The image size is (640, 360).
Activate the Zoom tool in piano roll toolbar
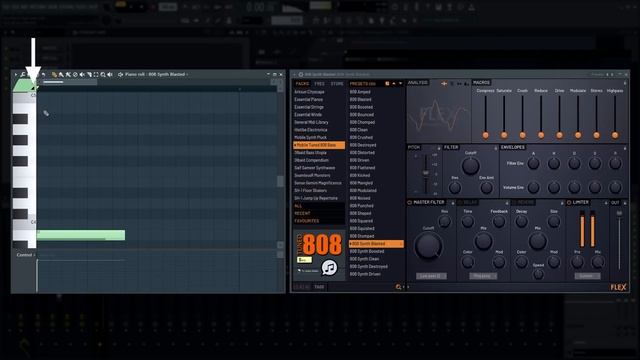tap(103, 75)
